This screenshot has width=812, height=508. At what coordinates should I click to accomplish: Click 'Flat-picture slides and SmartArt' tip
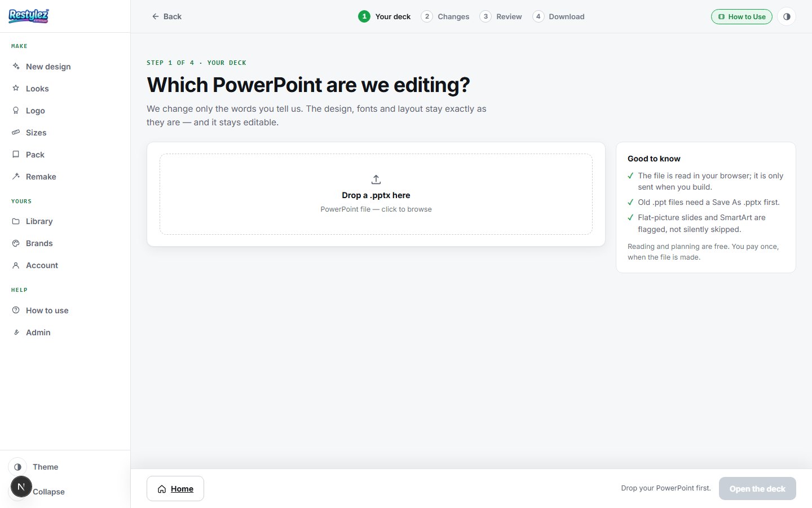(701, 224)
